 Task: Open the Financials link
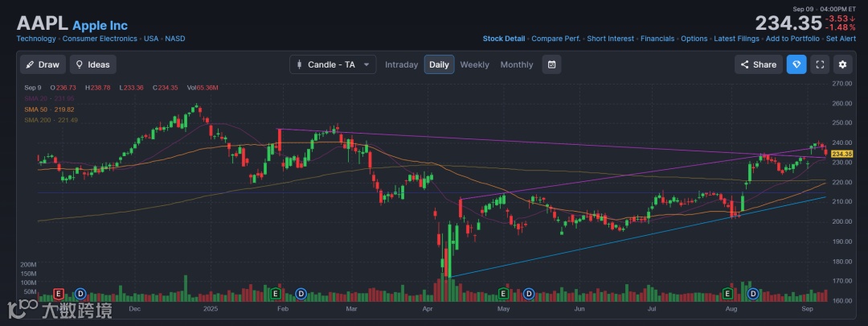[657, 39]
